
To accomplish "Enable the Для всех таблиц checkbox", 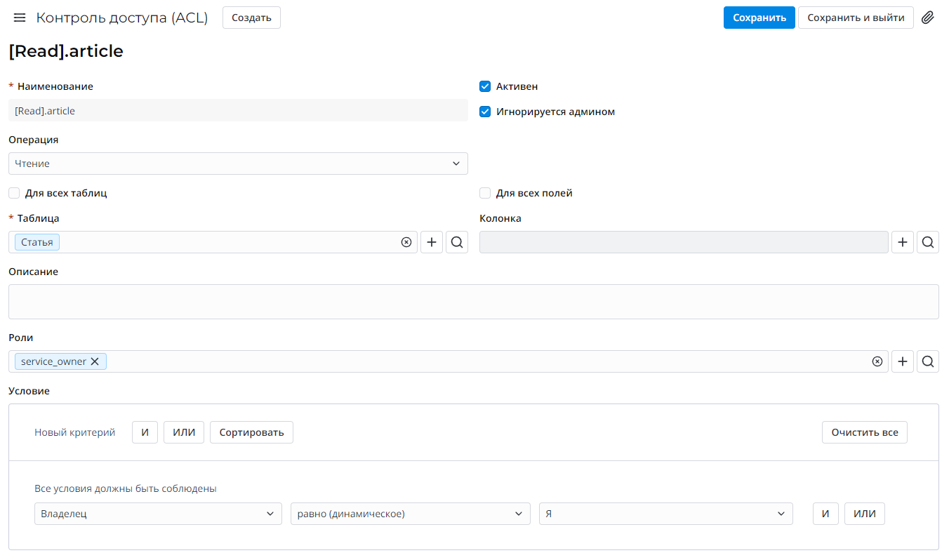I will pyautogui.click(x=14, y=193).
